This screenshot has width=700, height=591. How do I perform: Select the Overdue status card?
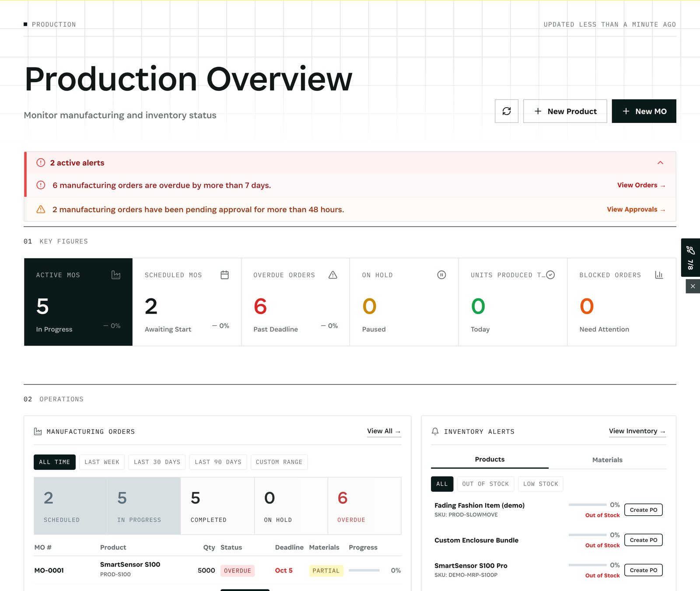coord(364,506)
